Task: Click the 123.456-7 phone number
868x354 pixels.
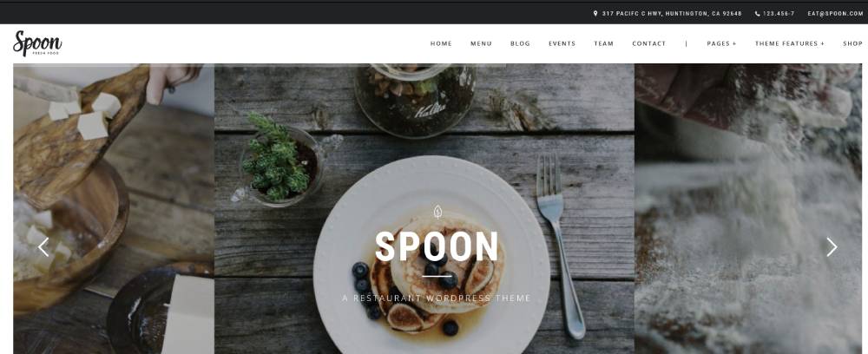Action: coord(779,13)
